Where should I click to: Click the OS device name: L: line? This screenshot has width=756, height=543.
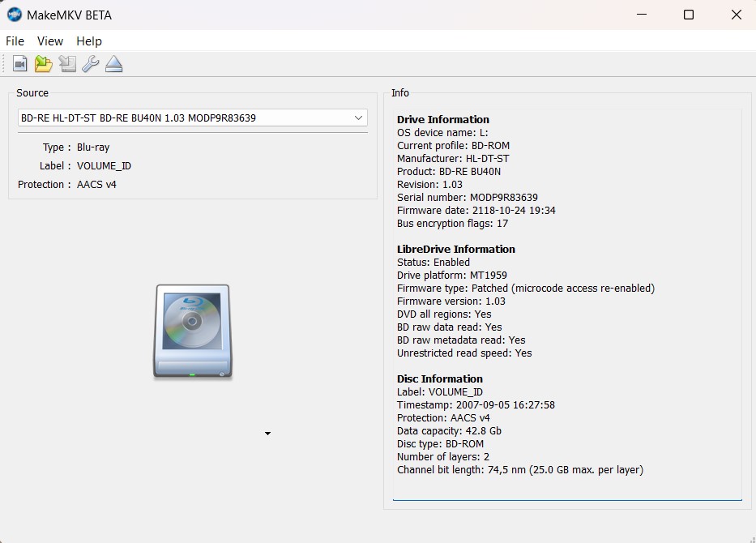442,133
